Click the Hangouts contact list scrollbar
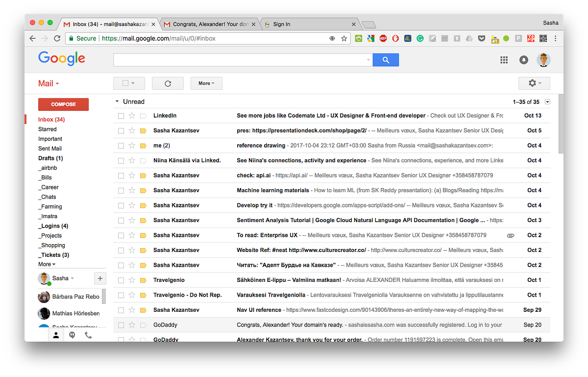The image size is (588, 377). [104, 297]
